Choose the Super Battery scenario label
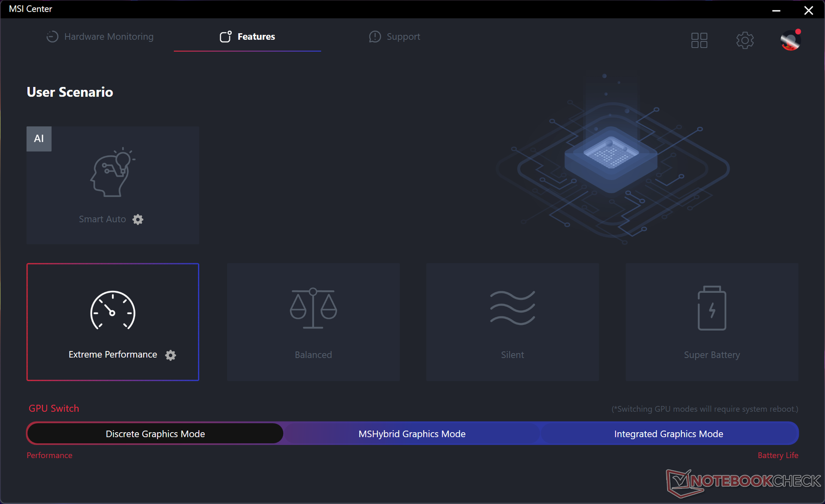Screen dimensions: 825x504 coord(712,355)
